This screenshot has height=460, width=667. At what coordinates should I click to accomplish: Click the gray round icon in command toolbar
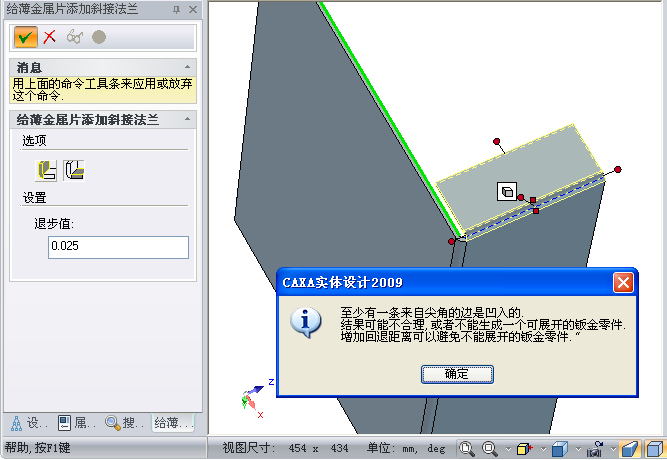pyautogui.click(x=99, y=37)
